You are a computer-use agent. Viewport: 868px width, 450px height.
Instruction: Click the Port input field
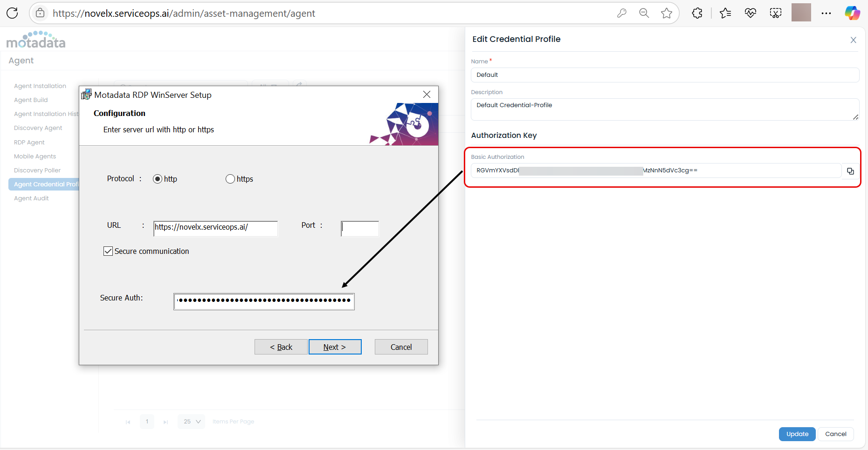[360, 228]
